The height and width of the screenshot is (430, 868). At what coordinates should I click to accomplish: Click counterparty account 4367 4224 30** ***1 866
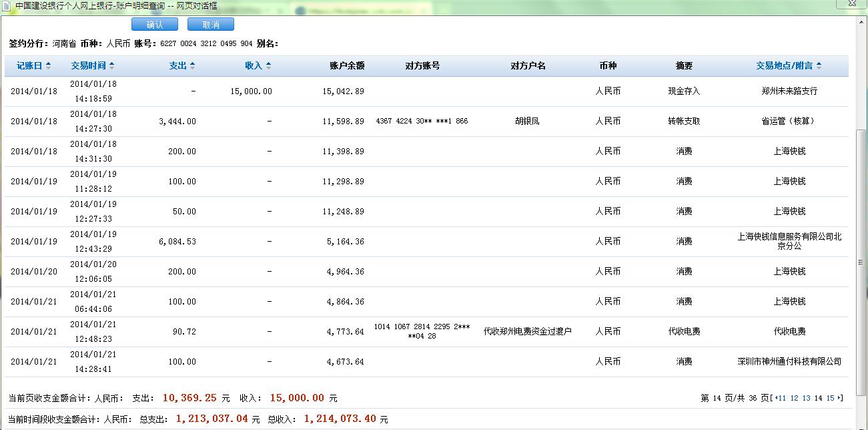coord(422,122)
